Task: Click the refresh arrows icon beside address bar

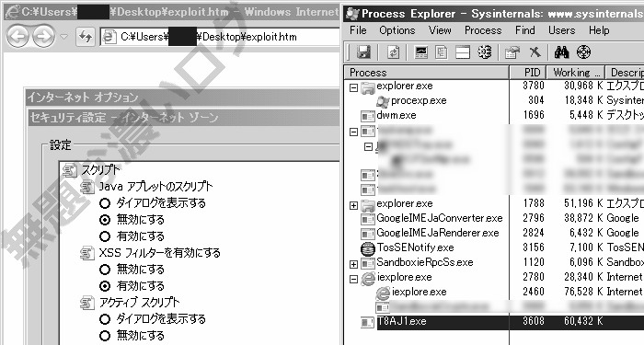Action: click(x=86, y=37)
